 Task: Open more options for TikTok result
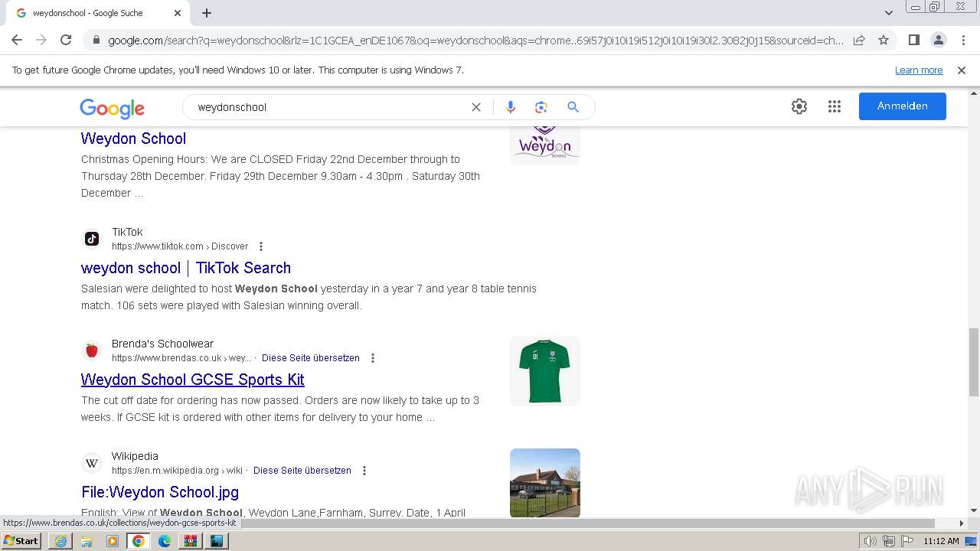261,246
